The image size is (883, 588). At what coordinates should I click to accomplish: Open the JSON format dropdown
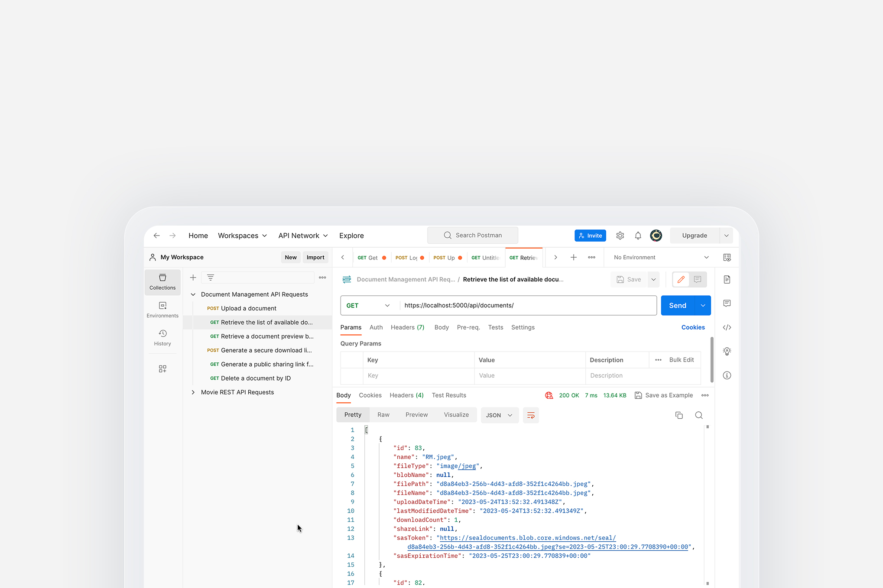[x=499, y=415]
